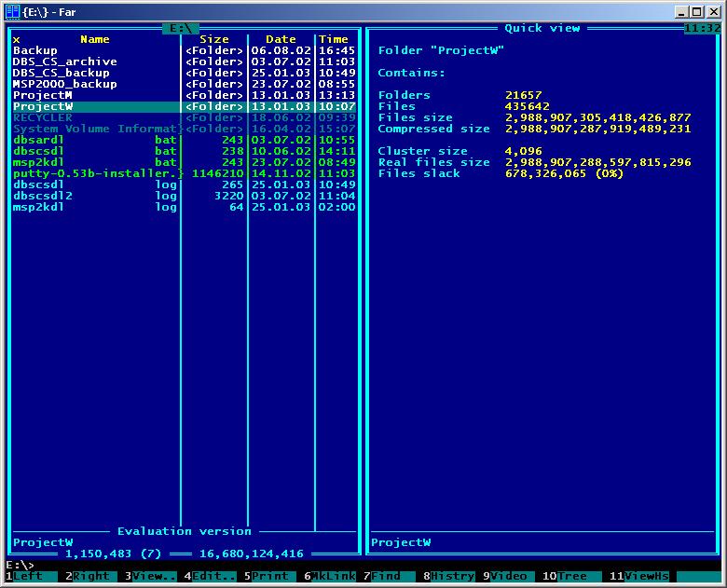Click the Far window title bar icon
The height and width of the screenshot is (588, 727).
[x=12, y=12]
